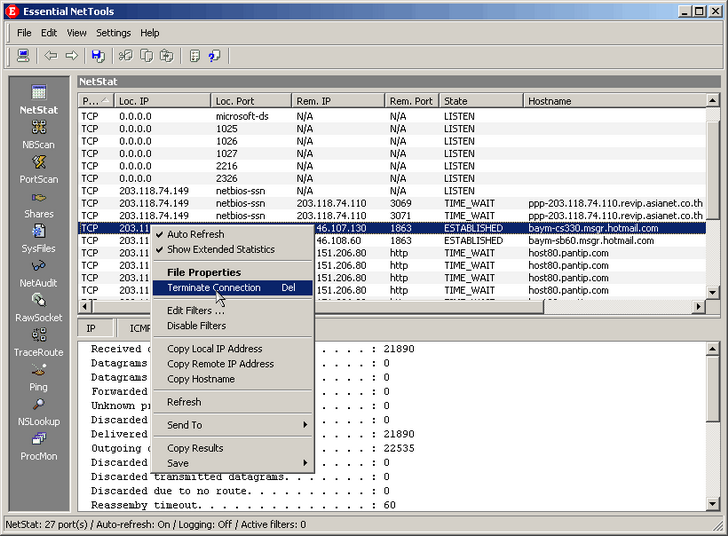Image resolution: width=728 pixels, height=536 pixels.
Task: Click the back arrow toolbar button
Action: coord(51,56)
